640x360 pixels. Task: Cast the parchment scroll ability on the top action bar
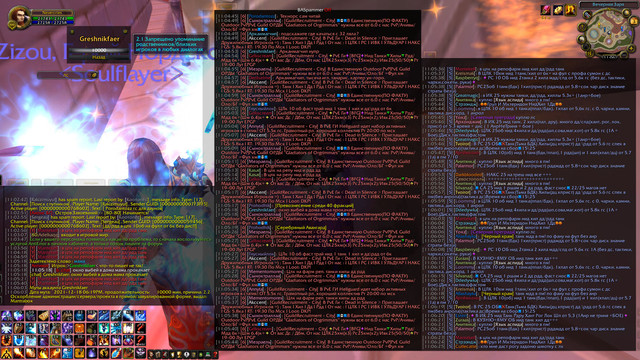pos(43,316)
